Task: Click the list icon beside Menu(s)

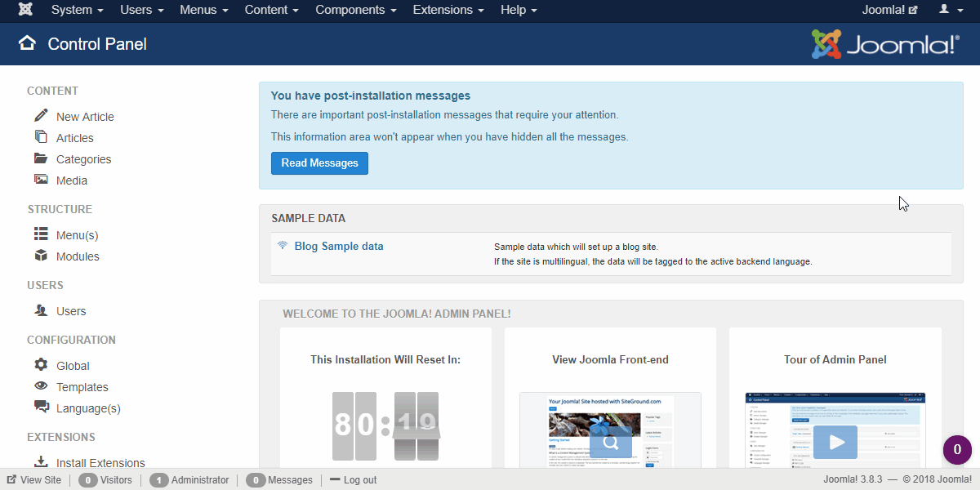Action: point(41,234)
